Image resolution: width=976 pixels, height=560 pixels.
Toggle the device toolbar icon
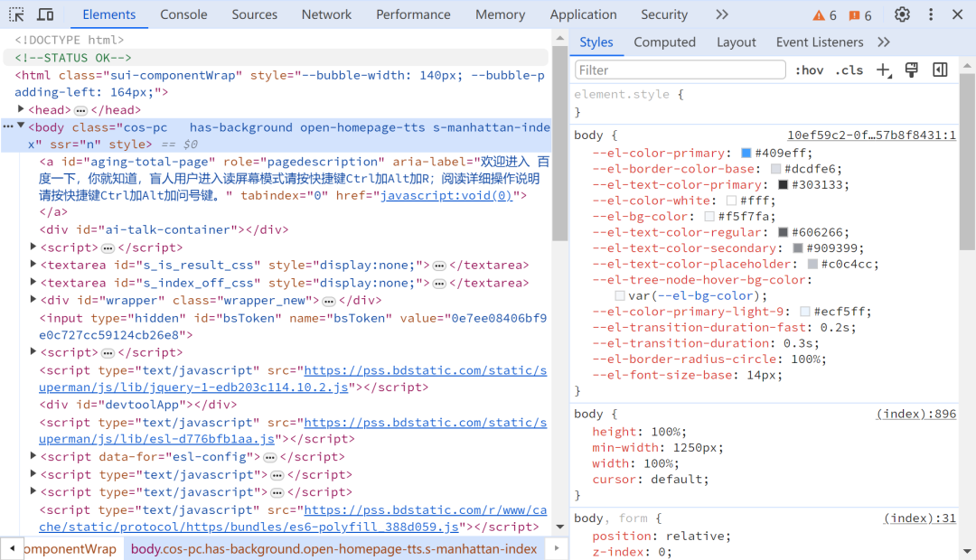pyautogui.click(x=45, y=14)
